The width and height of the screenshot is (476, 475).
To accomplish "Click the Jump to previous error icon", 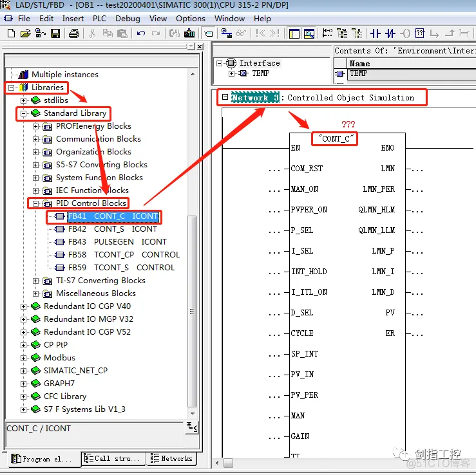I will [260, 33].
